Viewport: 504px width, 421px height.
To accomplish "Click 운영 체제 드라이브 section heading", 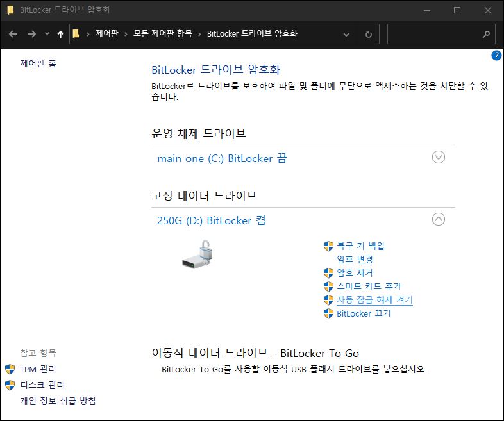I will pyautogui.click(x=199, y=133).
